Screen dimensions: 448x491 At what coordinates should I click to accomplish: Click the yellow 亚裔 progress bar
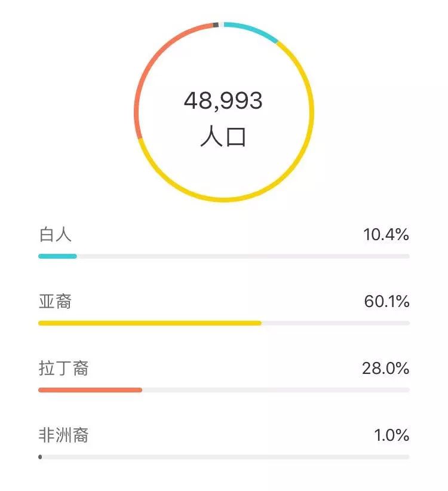[x=150, y=323]
